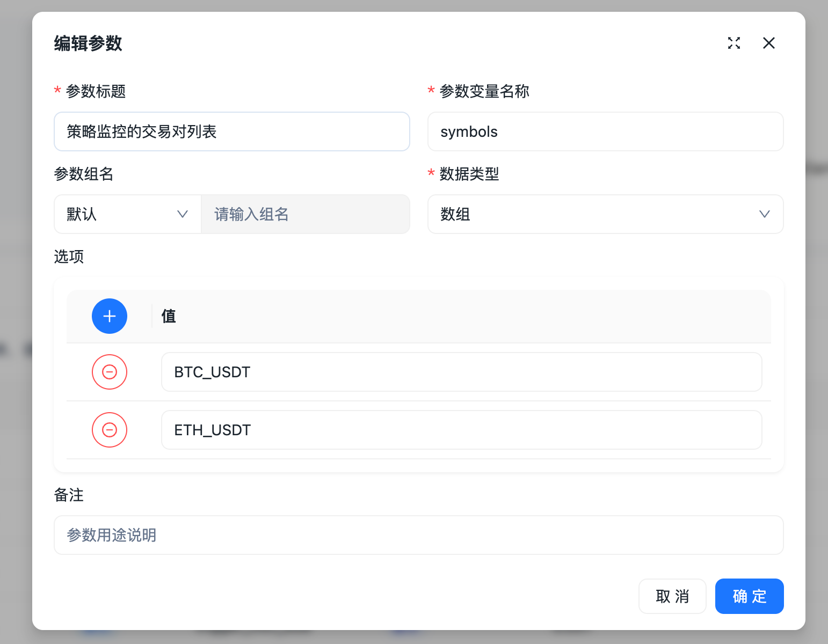The height and width of the screenshot is (644, 828).
Task: Select the ETH_USDT value input field
Action: [462, 430]
